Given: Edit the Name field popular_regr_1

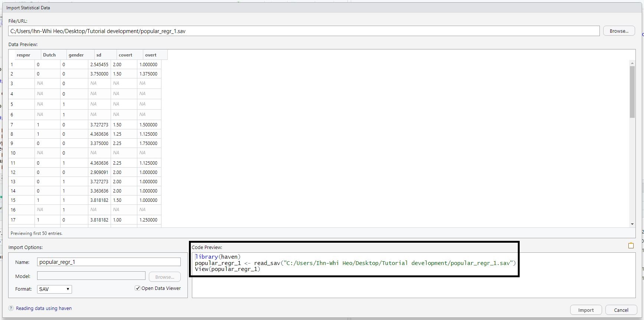Looking at the screenshot, I should click(x=109, y=262).
